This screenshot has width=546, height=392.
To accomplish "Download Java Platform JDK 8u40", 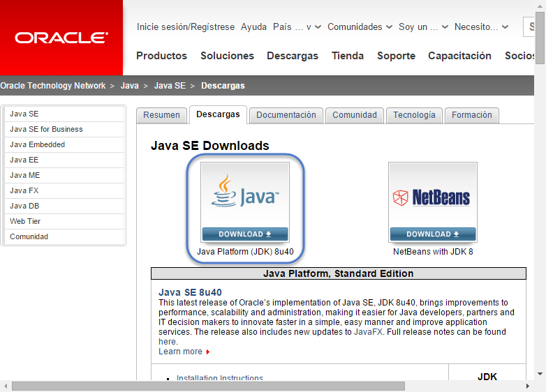I will (x=245, y=234).
